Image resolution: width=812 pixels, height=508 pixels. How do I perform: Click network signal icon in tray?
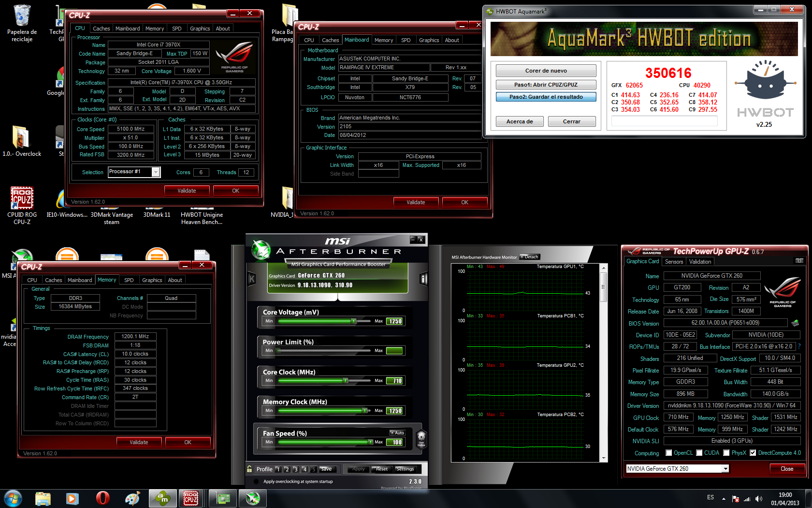(x=747, y=499)
